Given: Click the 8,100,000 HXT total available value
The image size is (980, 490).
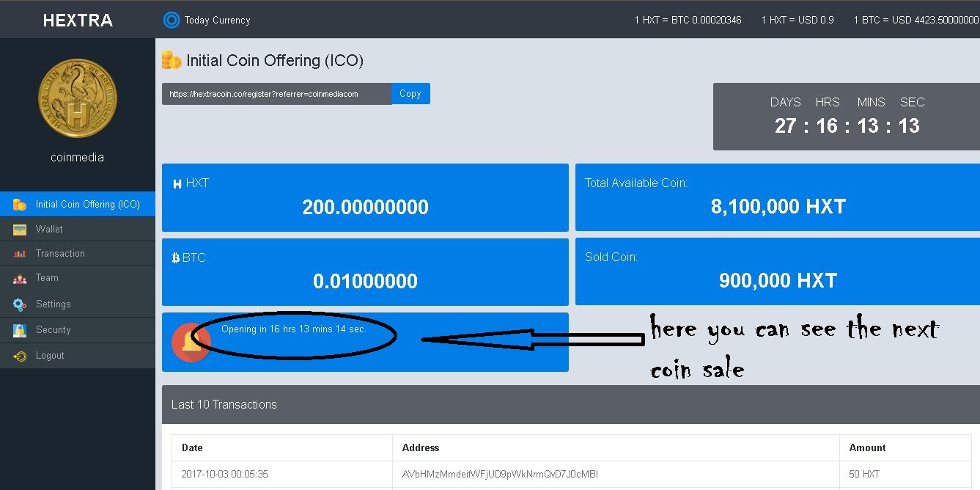Looking at the screenshot, I should click(778, 207).
